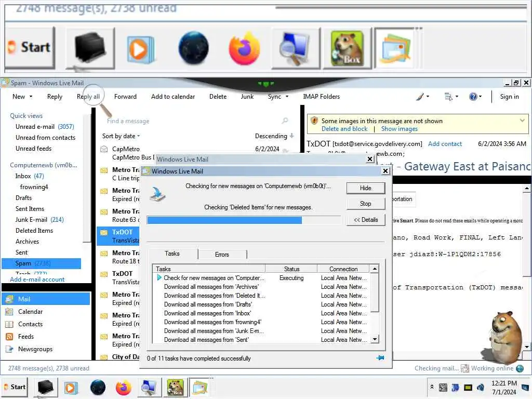Screen dimensions: 532x399
Task: Click IMAP Folders in the toolbar
Action: point(321,97)
